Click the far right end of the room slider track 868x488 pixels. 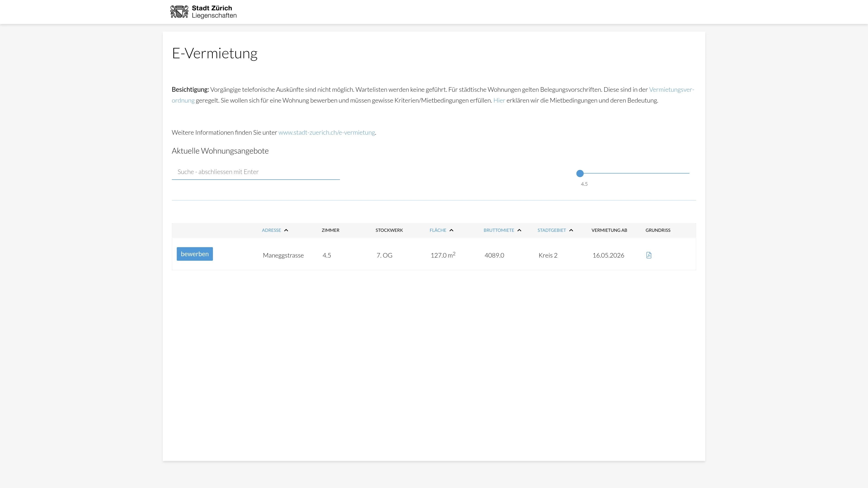tap(688, 173)
